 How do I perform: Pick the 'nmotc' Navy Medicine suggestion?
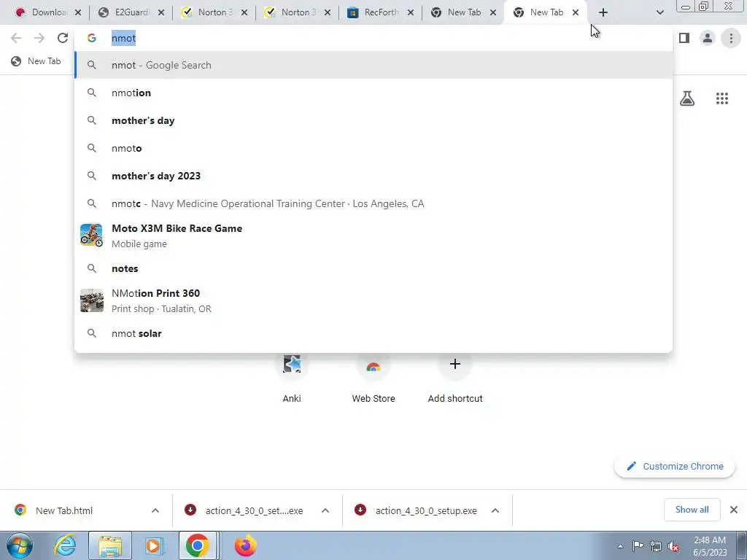click(373, 204)
